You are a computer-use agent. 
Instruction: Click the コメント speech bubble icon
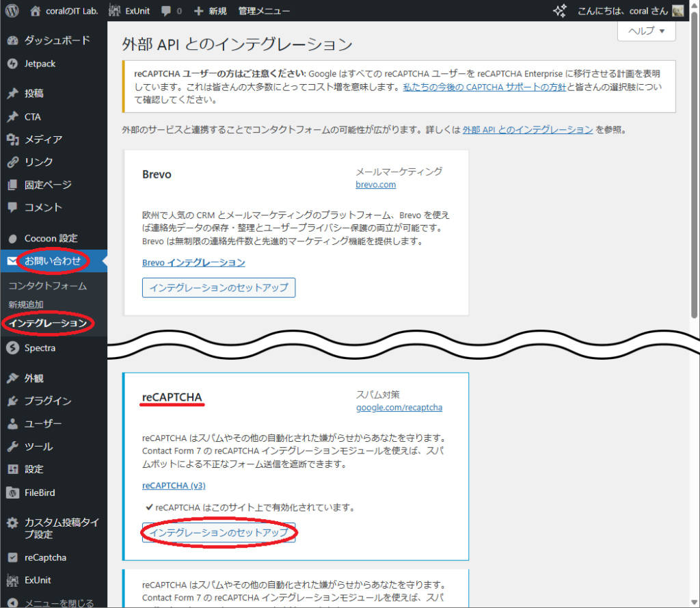click(x=12, y=207)
